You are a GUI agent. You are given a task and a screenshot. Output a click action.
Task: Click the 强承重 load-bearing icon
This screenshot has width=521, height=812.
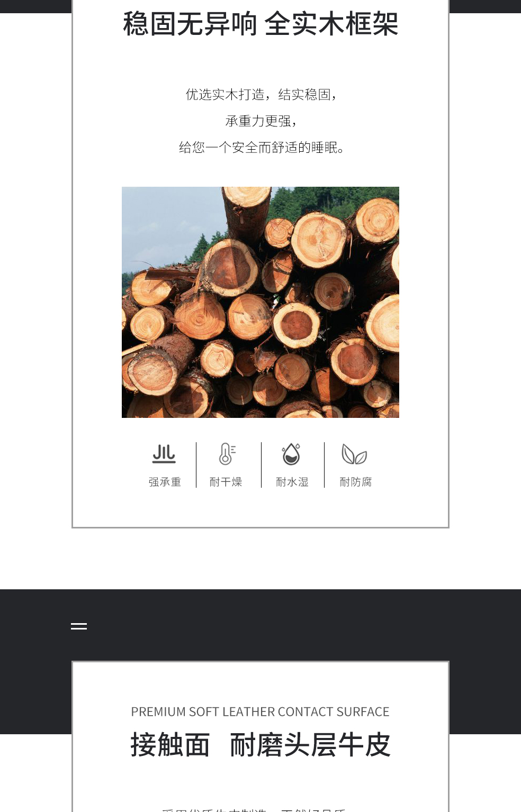click(164, 454)
